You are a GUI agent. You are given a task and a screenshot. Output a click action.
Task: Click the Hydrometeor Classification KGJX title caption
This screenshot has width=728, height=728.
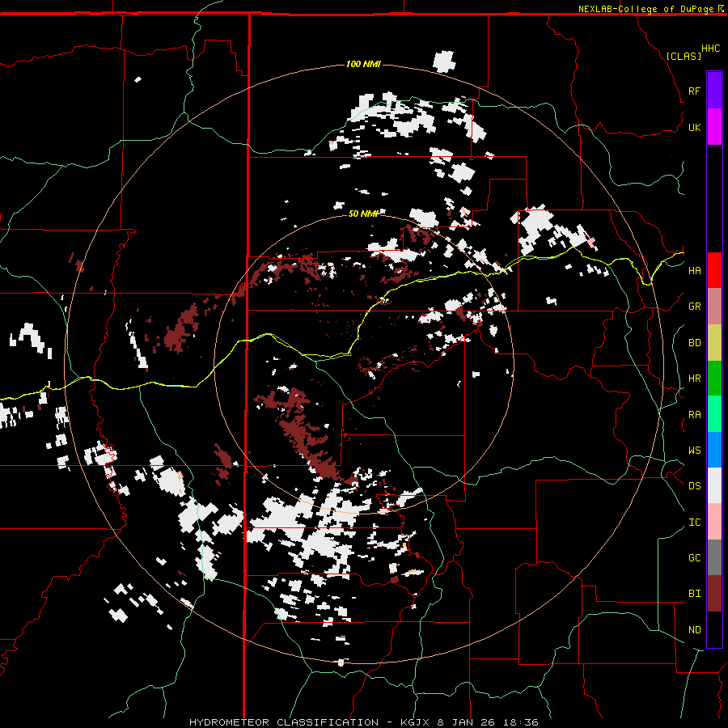pos(363,722)
